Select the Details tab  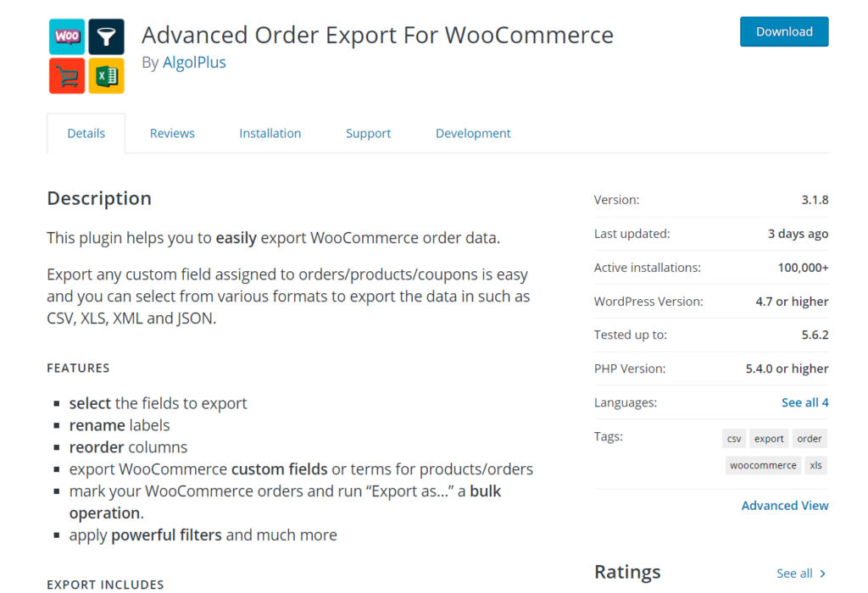tap(86, 133)
